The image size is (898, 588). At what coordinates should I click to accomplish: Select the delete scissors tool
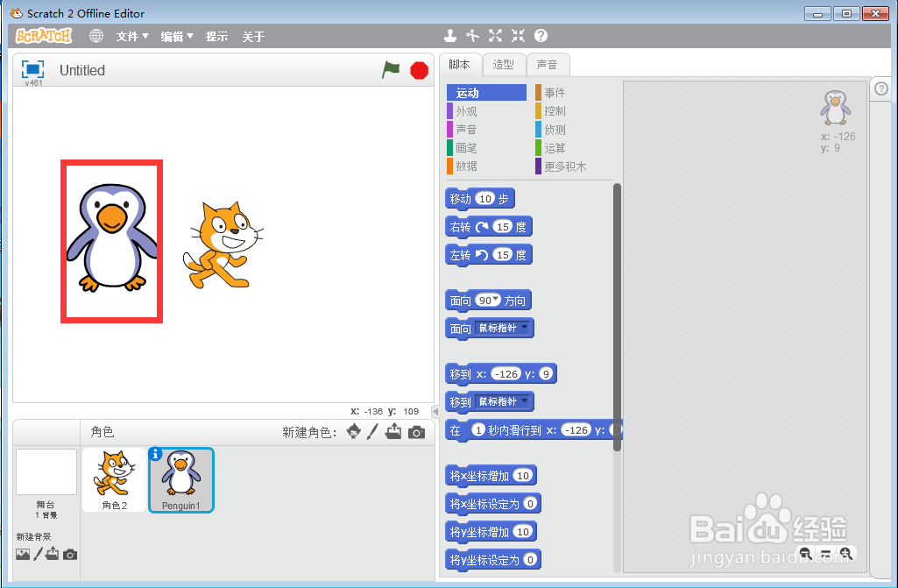click(x=473, y=36)
